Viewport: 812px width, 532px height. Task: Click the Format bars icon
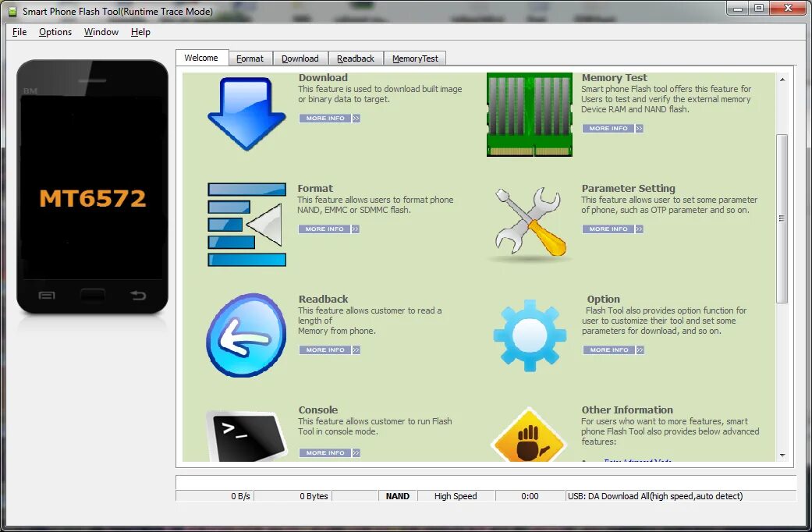[x=246, y=225]
